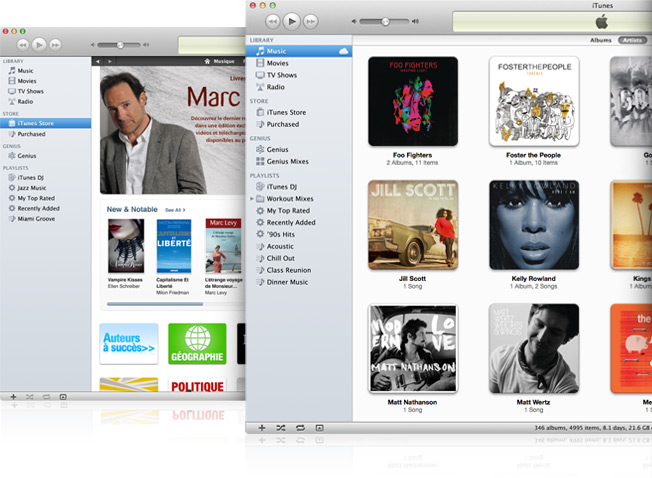The image size is (652, 478).
Task: Click rewind button in back iTunes Store window
Action: [22, 44]
